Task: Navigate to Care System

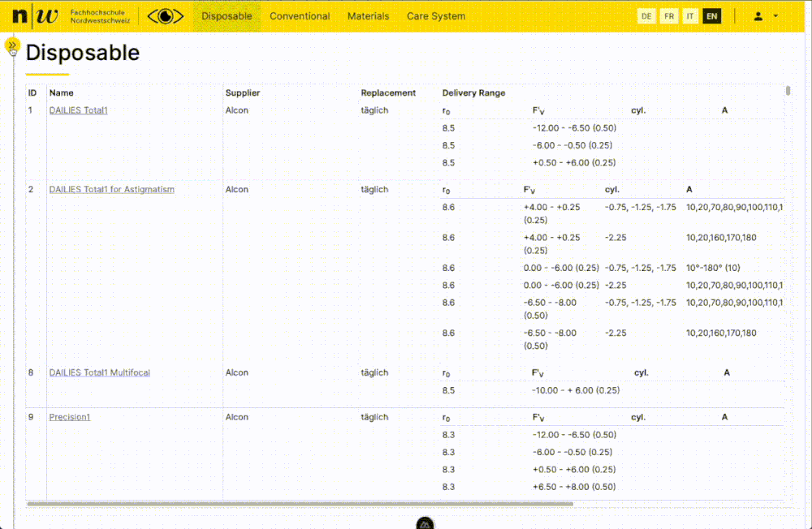Action: 436,16
